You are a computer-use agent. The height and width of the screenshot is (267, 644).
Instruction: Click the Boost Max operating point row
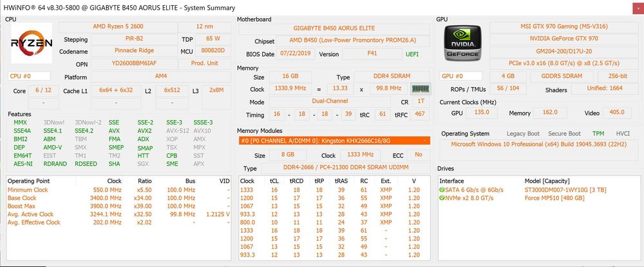click(118, 206)
